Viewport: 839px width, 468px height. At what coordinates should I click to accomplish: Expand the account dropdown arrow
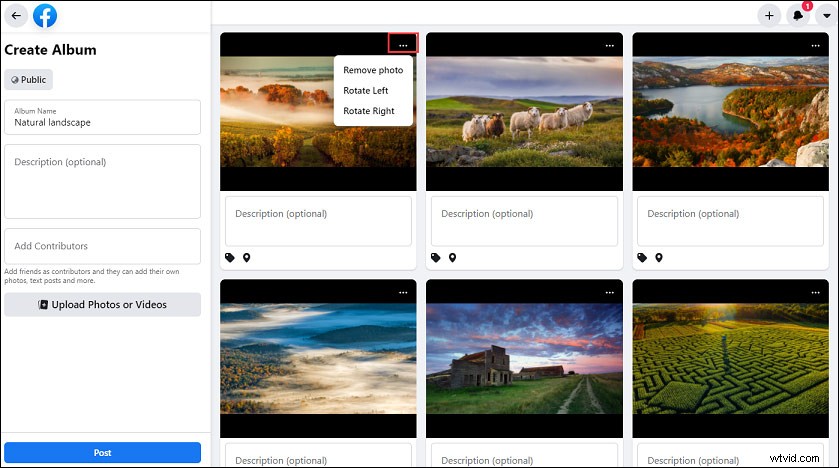pyautogui.click(x=827, y=16)
